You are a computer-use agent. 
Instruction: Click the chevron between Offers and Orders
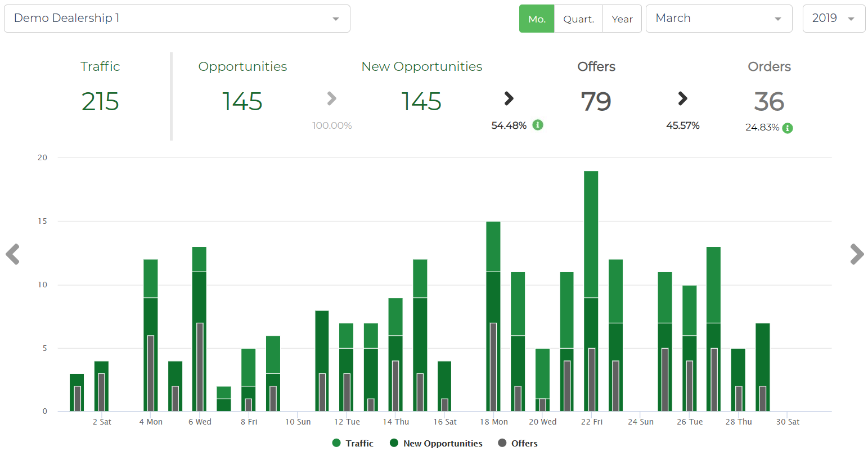coord(682,99)
